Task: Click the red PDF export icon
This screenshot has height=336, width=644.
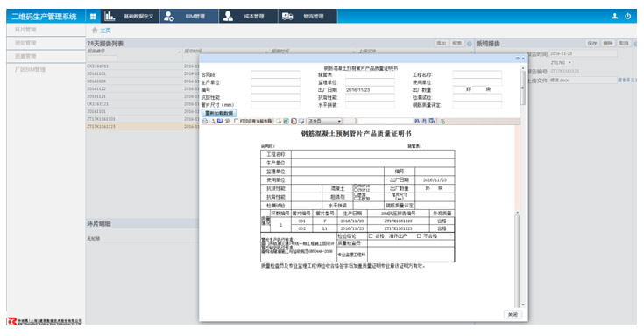Action: click(x=294, y=121)
